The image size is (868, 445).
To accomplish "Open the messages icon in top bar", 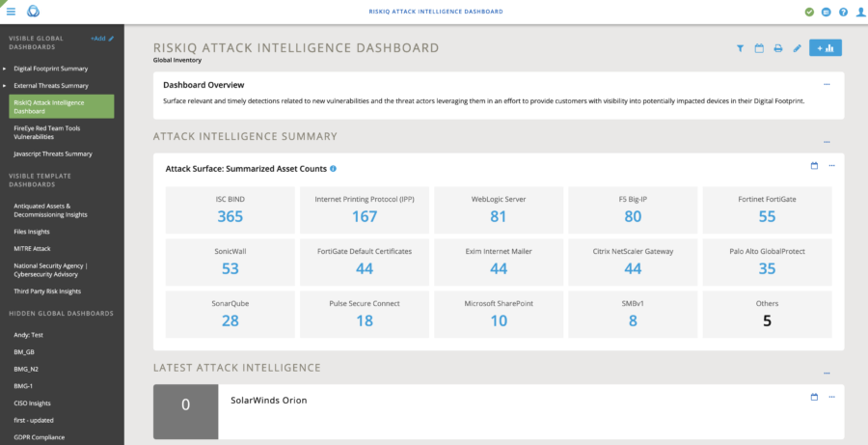I will click(x=826, y=12).
